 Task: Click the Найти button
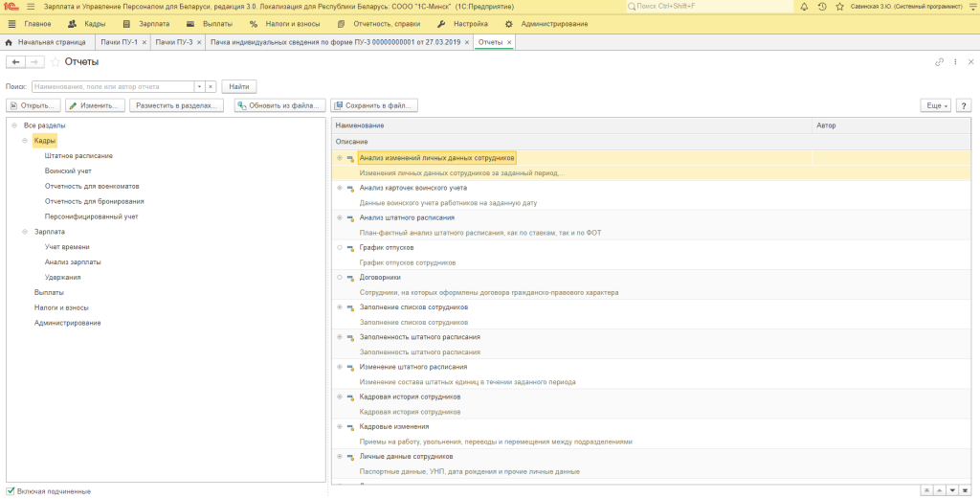coord(239,86)
